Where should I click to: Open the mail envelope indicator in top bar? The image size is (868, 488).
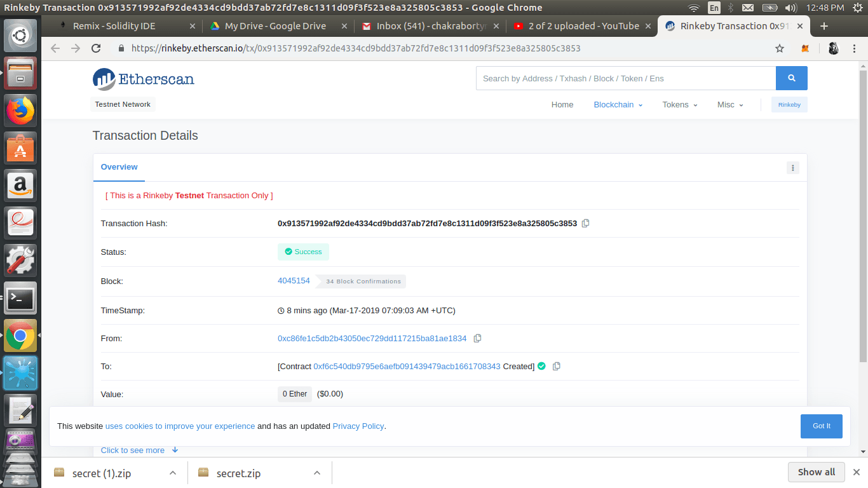coord(748,8)
